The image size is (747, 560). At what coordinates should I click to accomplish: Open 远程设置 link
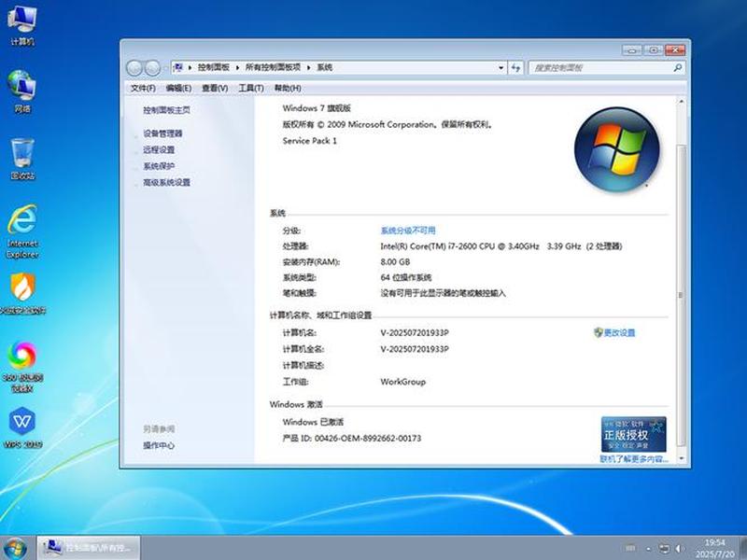point(159,149)
